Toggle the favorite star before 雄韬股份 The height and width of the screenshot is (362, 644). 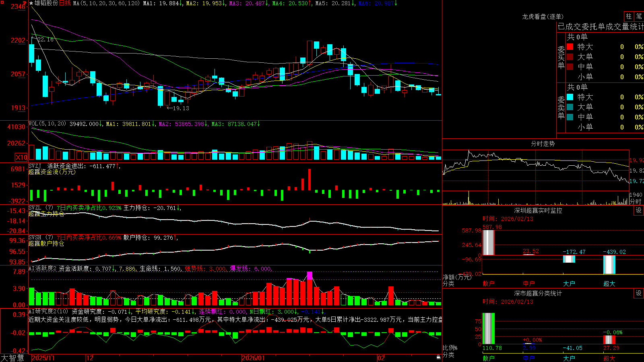pos(31,3)
